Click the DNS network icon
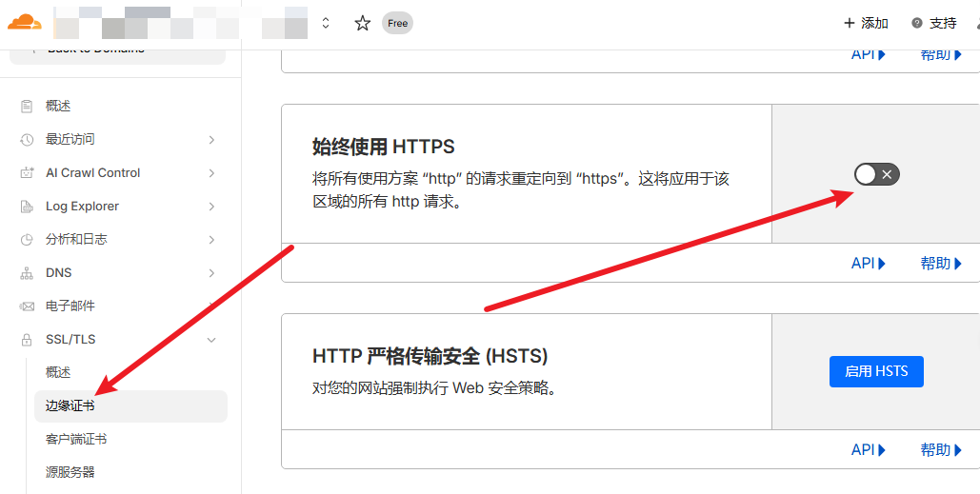980x494 pixels. [27, 273]
